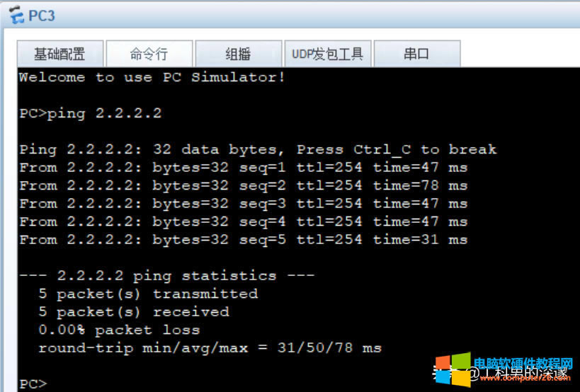The image size is (580, 392).
Task: Click the seq=1 ping reply line
Action: pos(243,168)
